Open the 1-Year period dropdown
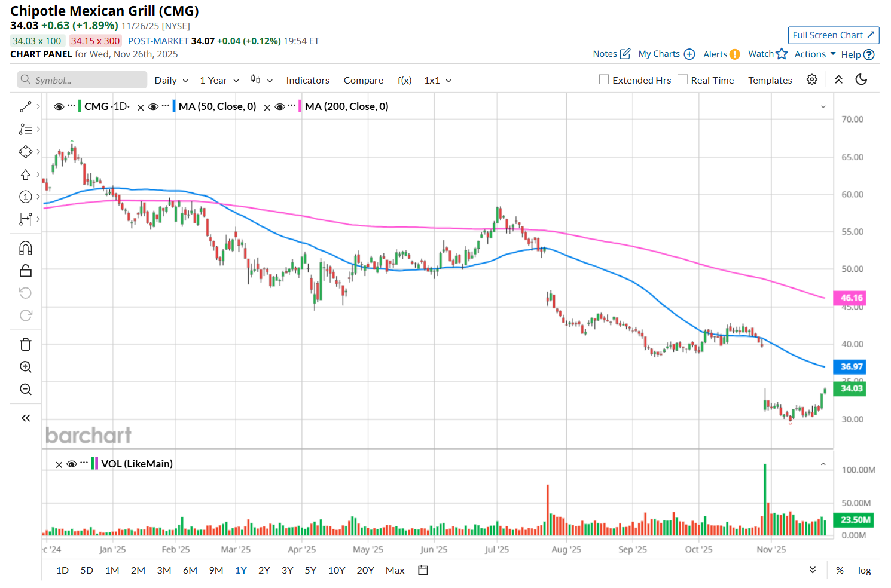Viewport: 891px width, 588px height. click(219, 80)
